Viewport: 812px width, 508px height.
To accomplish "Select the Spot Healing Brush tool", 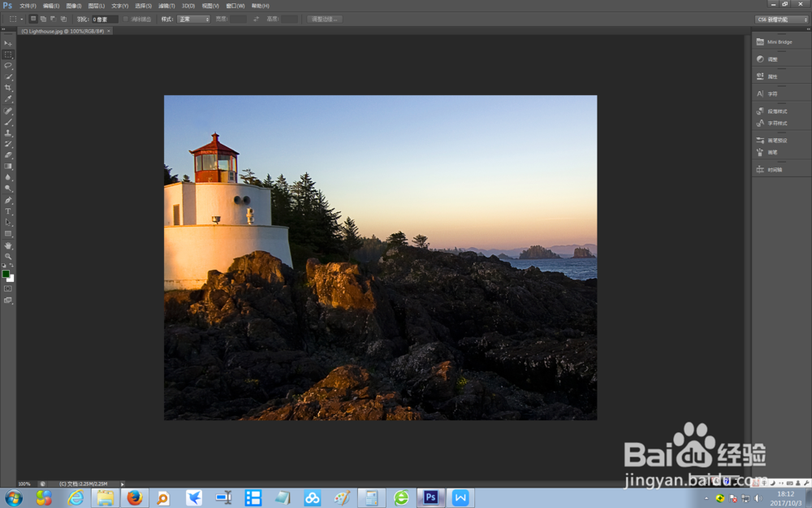I will 8,111.
